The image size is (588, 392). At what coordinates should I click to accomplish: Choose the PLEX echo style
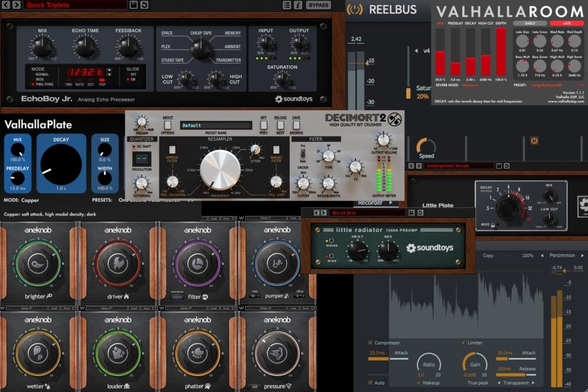pyautogui.click(x=166, y=46)
